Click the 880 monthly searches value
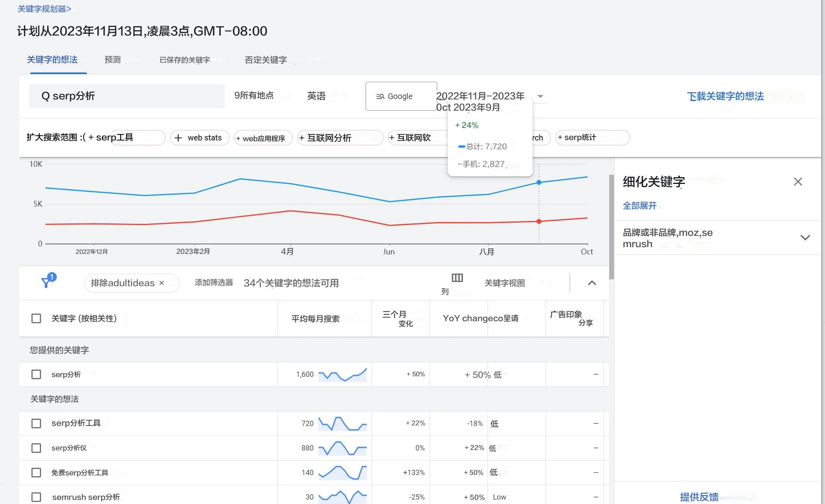The height and width of the screenshot is (504, 825). tap(307, 448)
